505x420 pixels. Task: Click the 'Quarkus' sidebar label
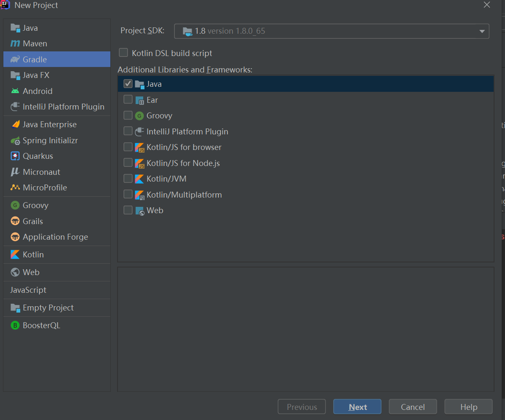tap(38, 156)
